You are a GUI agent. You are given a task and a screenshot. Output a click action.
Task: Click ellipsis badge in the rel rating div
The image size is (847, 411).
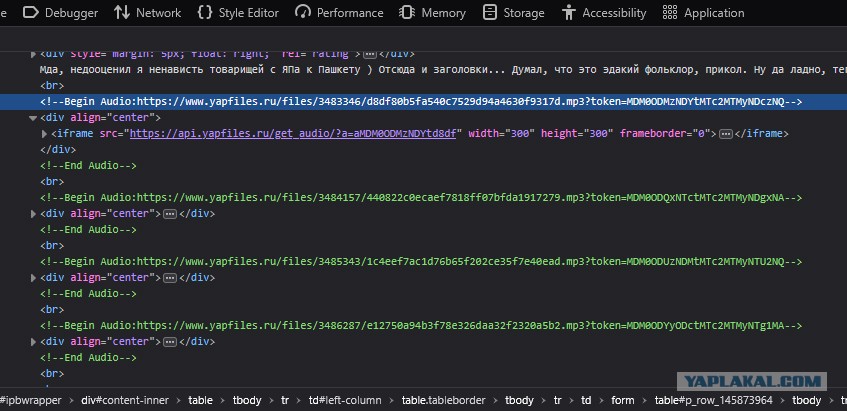pos(369,54)
